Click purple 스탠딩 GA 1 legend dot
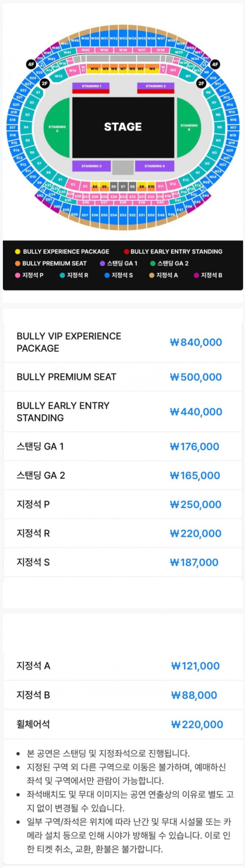Viewport: 245px width, 868px height. [102, 263]
